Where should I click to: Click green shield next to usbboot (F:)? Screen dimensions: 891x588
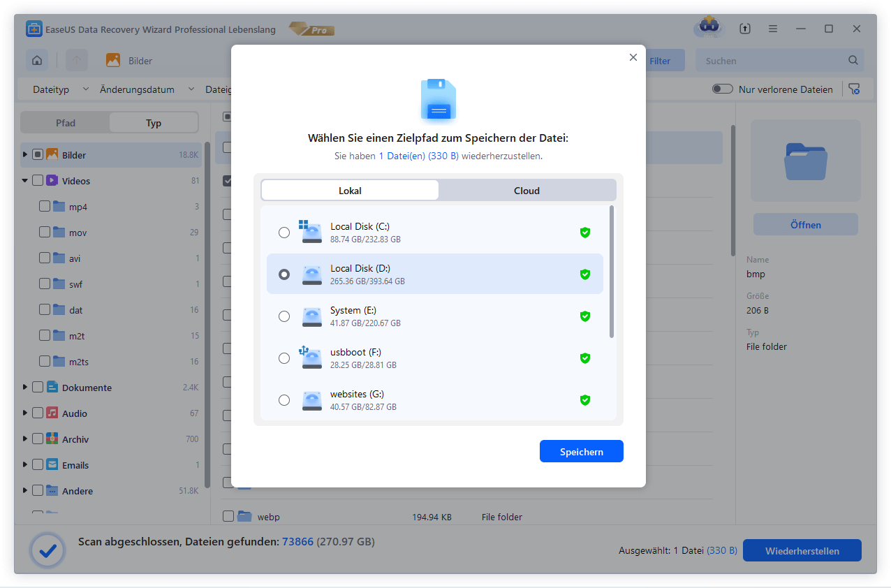(585, 358)
